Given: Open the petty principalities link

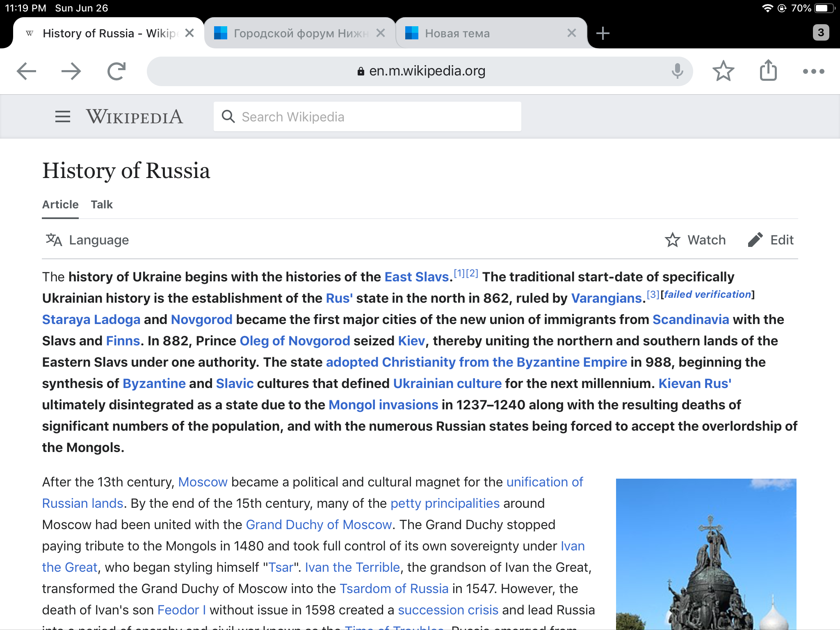Looking at the screenshot, I should (x=445, y=503).
